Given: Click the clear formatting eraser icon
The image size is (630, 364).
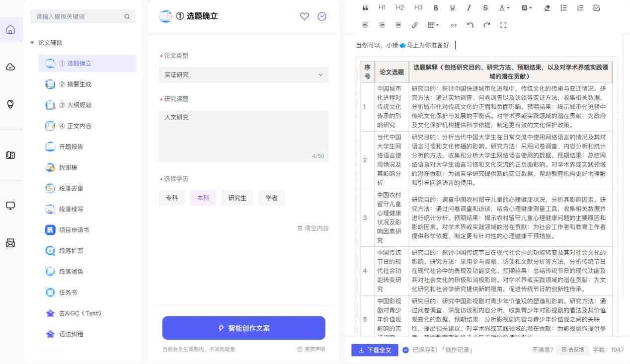Looking at the screenshot, I should click(547, 8).
